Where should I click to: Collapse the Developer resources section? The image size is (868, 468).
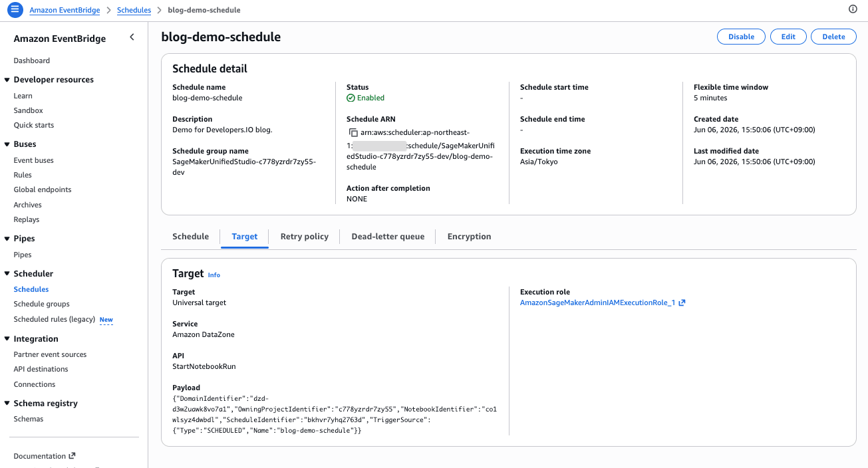(x=7, y=80)
